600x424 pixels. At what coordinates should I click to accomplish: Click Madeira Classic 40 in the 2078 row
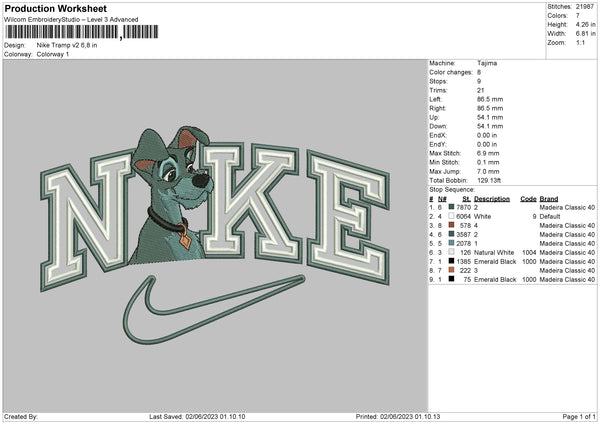click(567, 243)
